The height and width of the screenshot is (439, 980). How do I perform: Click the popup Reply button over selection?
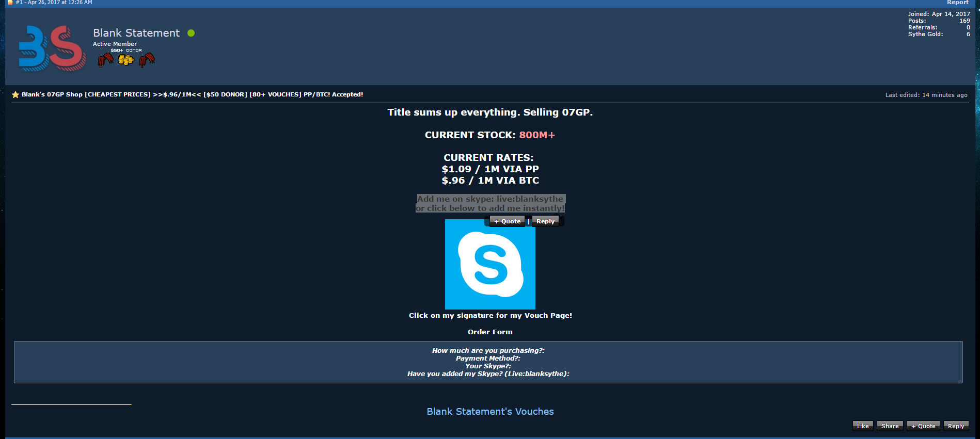[545, 221]
